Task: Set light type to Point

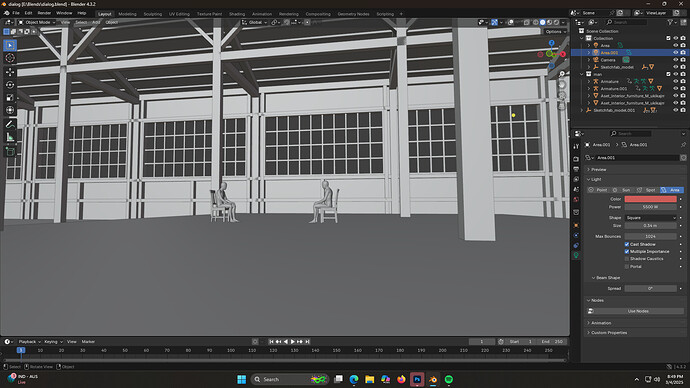Action: click(x=598, y=190)
